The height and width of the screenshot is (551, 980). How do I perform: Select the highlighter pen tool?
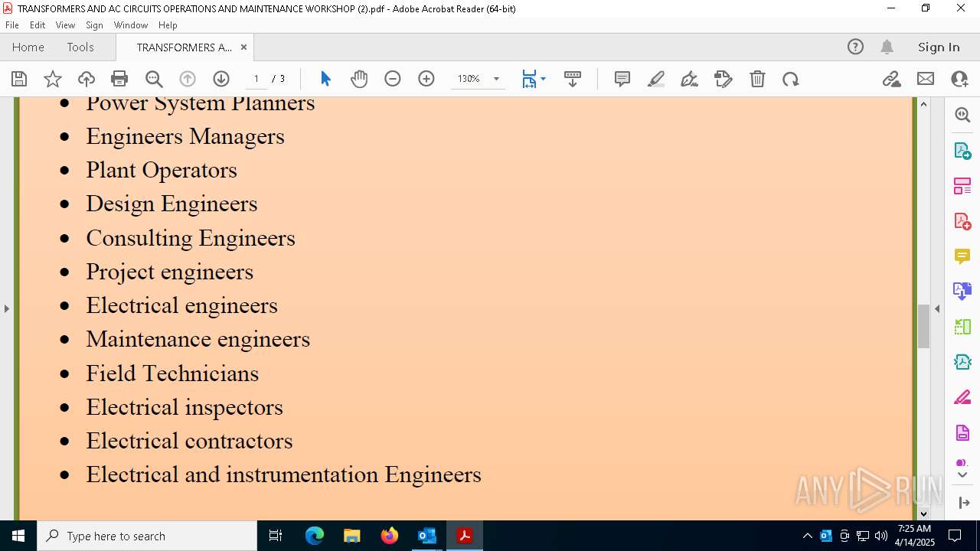point(656,79)
